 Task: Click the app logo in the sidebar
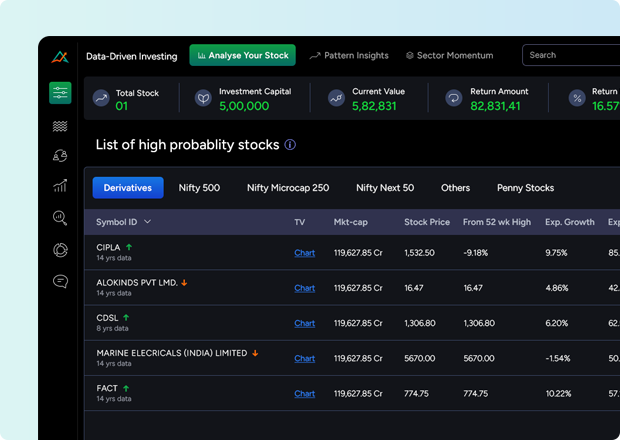coord(60,57)
